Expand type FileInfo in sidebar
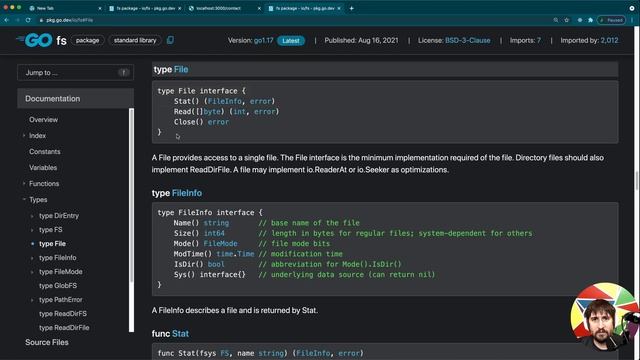Viewport: 640px width, 360px height. 32,258
